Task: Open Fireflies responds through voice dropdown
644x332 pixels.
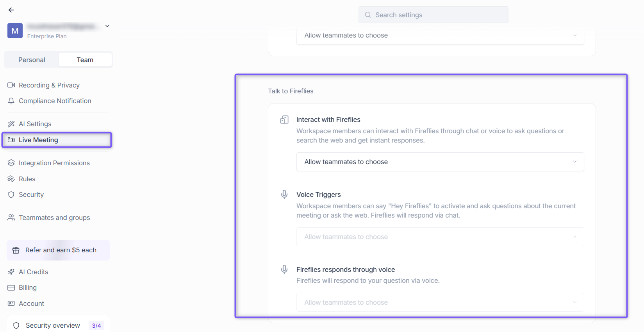Action: (440, 302)
